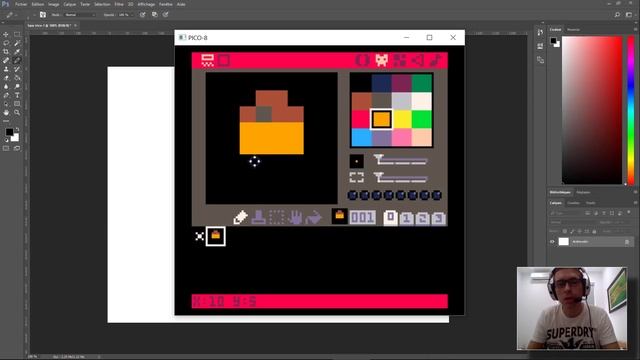The height and width of the screenshot is (360, 640).
Task: Open the Mode dropdown showing Normal
Action: point(80,15)
